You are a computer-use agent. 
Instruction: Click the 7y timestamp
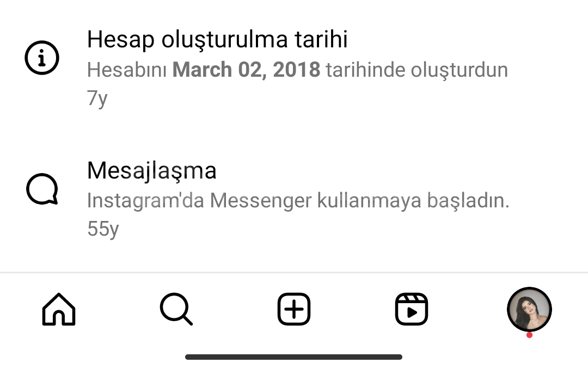click(x=97, y=99)
